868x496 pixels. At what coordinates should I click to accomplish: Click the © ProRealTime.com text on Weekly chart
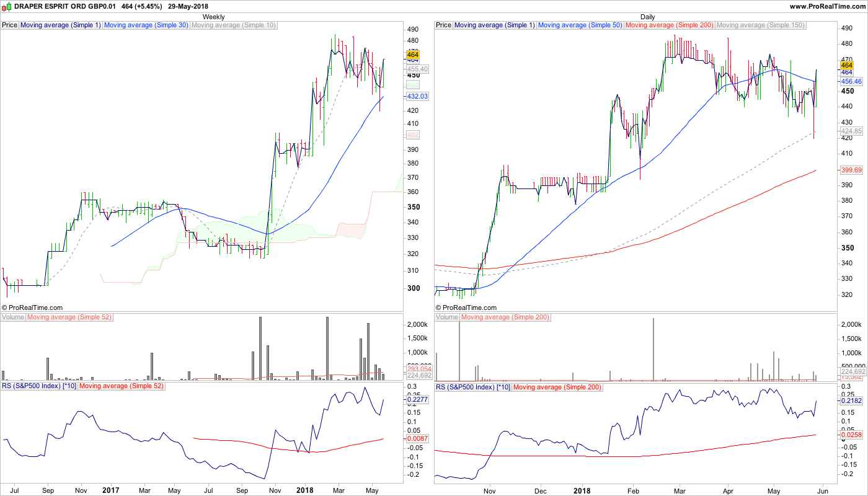tap(32, 308)
